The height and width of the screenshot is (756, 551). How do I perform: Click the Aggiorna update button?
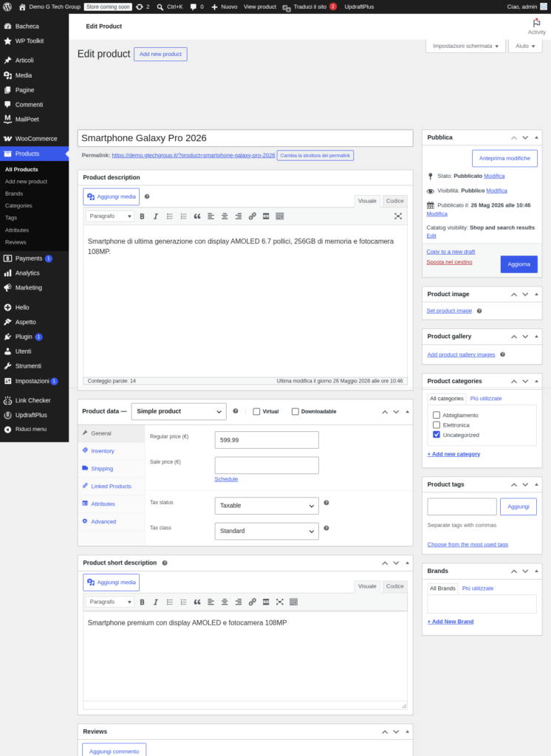coord(519,264)
